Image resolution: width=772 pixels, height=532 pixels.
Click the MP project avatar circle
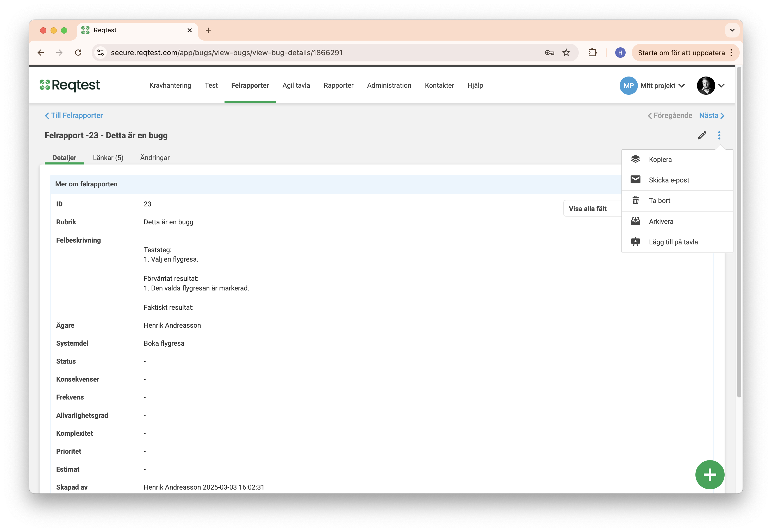coord(628,86)
